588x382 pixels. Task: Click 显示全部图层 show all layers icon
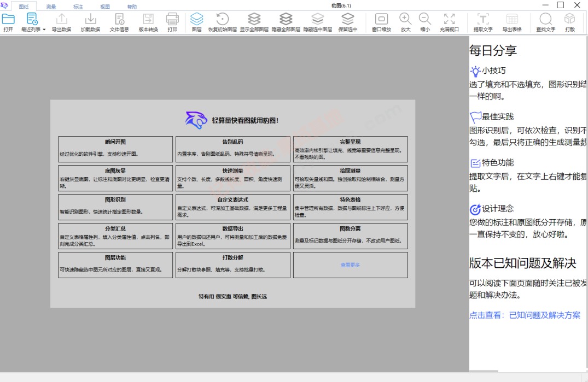coord(254,19)
